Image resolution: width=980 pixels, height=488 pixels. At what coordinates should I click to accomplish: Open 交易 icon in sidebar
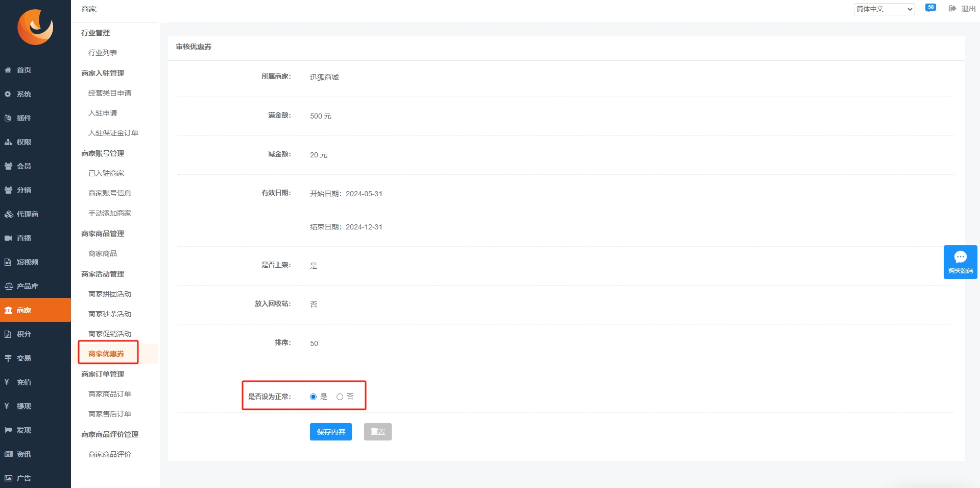(8, 358)
